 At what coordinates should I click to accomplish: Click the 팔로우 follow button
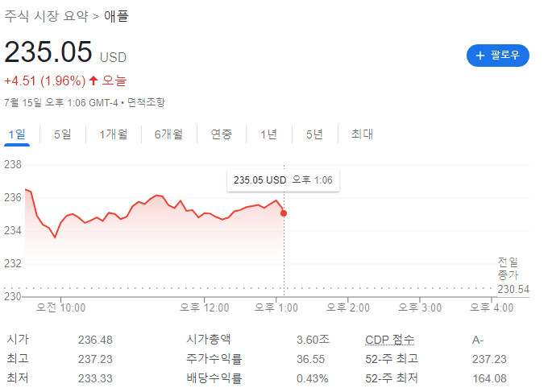[497, 56]
